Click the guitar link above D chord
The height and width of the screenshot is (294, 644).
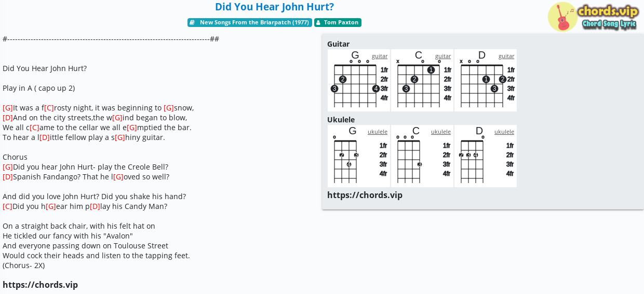pyautogui.click(x=506, y=56)
